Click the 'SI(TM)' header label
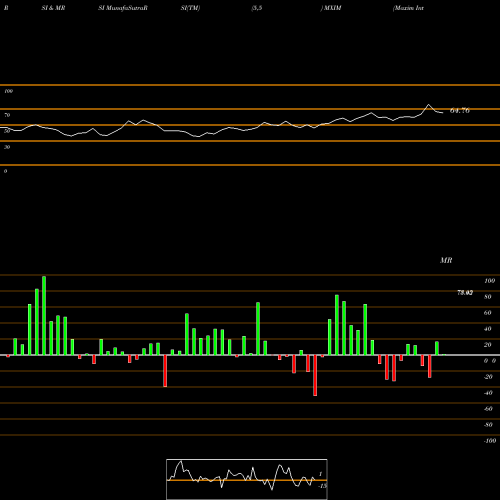This screenshot has width=500, height=500. pyautogui.click(x=190, y=8)
